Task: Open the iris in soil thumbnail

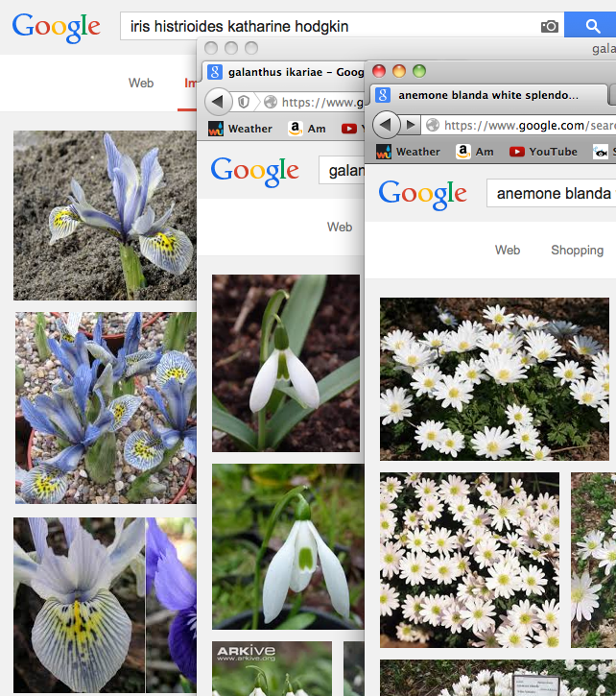Action: 105,215
